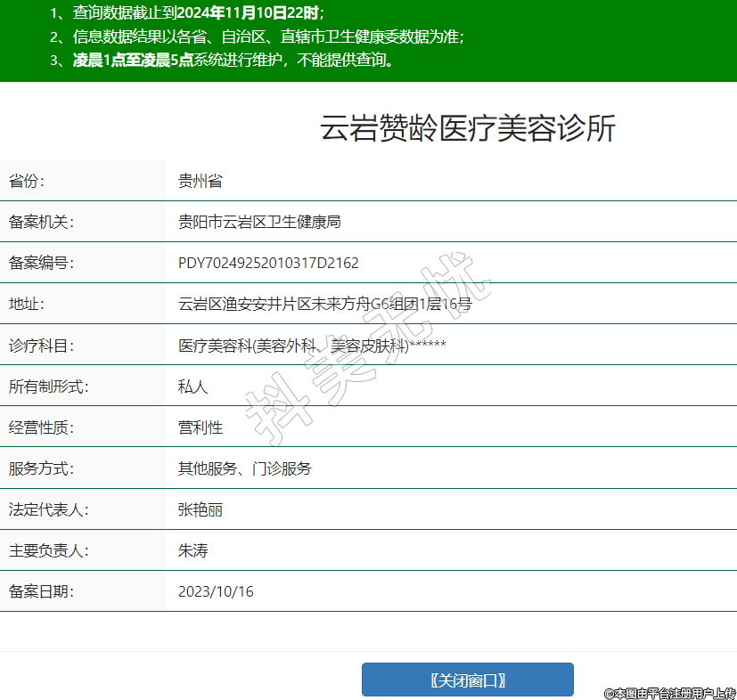
Task: Click the clinic title 云岩赞龄医疗美容诊所
Action: [467, 129]
